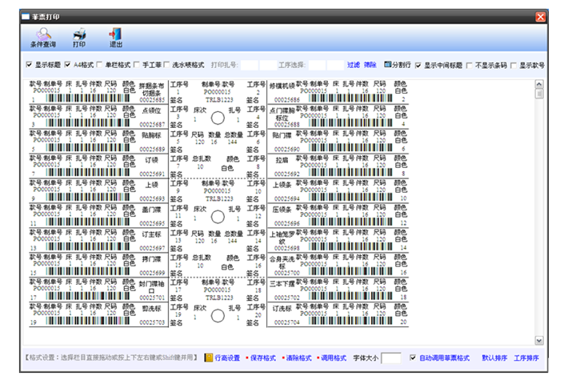
Task: Click the 过滤 filter link
Action: pos(353,65)
